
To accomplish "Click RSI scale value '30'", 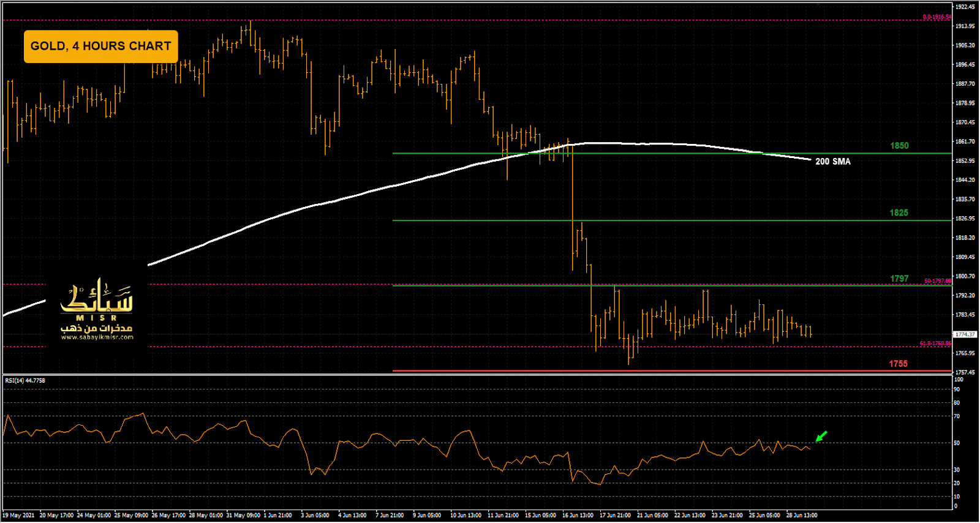I will coord(957,470).
